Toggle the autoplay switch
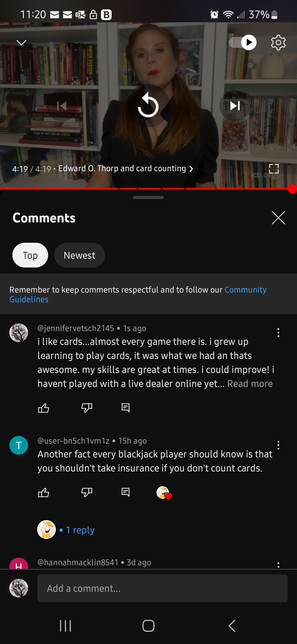This screenshot has height=644, width=297. (x=243, y=42)
